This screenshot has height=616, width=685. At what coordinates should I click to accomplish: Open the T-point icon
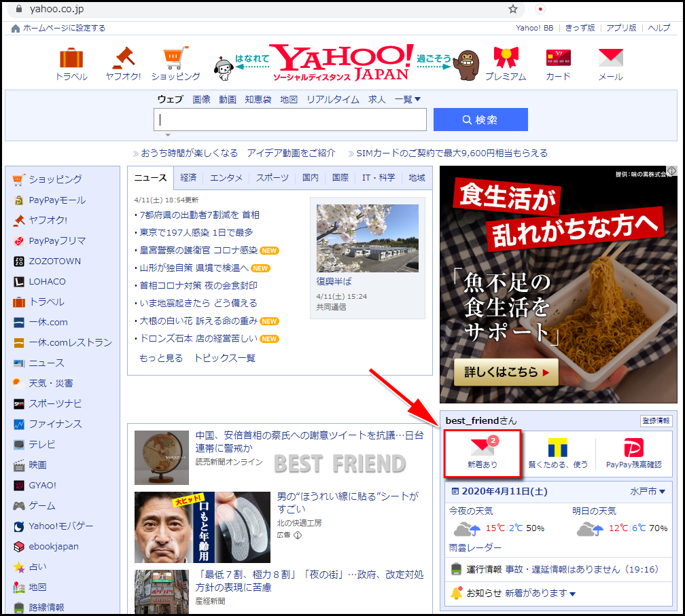(x=558, y=448)
